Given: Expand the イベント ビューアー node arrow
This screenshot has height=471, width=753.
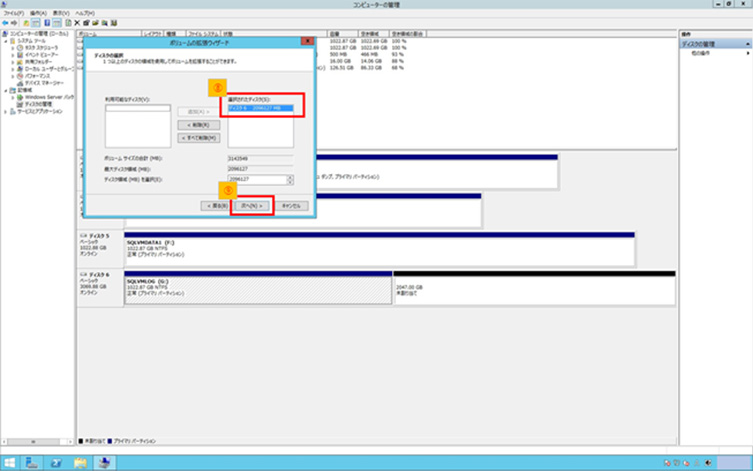Looking at the screenshot, I should click(x=13, y=55).
